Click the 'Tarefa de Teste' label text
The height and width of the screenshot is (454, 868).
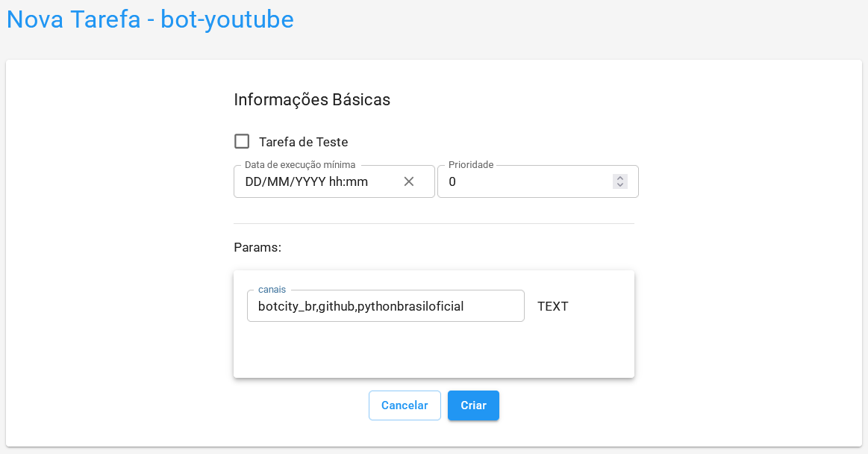[x=303, y=142]
